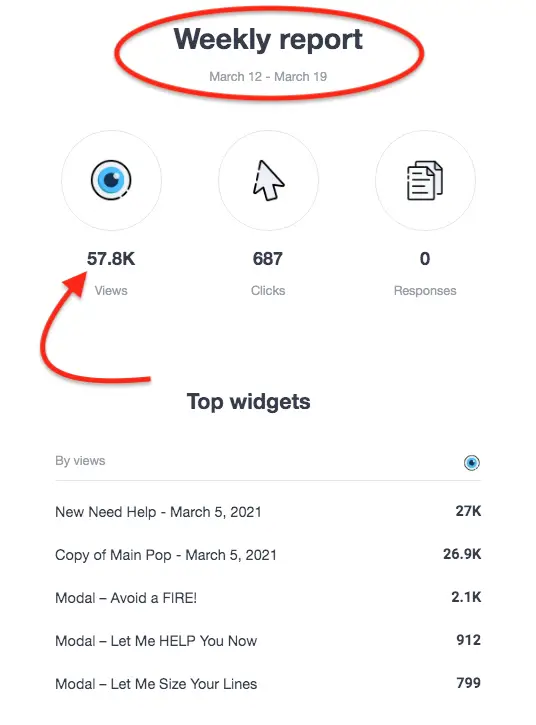536x725 pixels.
Task: Select the 57.8K views figure
Action: 111,258
